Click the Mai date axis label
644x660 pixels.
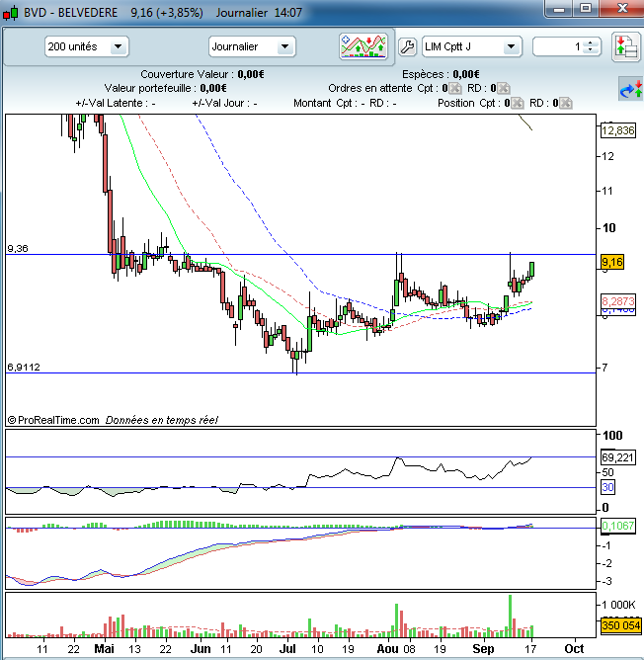(x=104, y=648)
